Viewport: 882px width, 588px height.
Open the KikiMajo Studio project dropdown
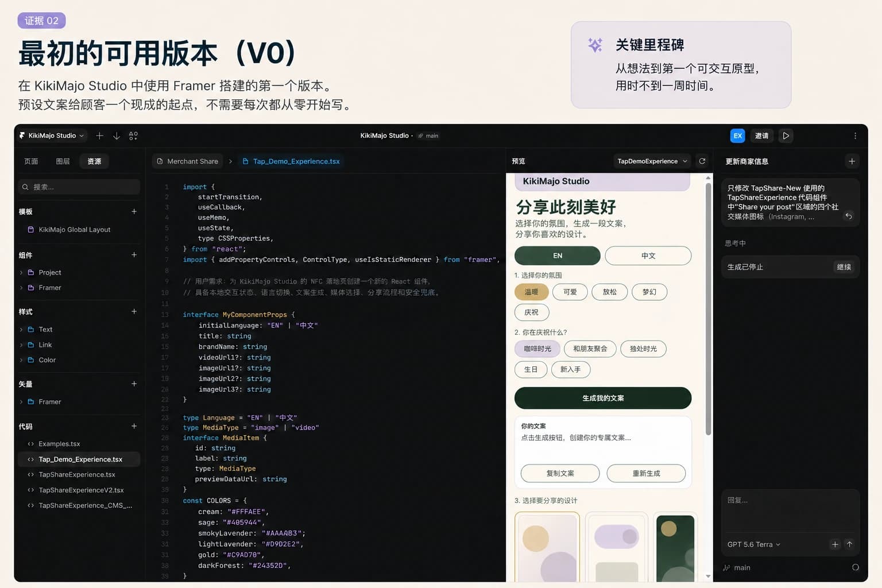pos(52,136)
